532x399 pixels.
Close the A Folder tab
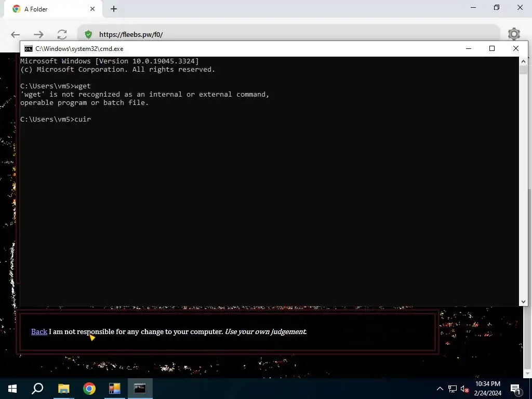[x=92, y=9]
